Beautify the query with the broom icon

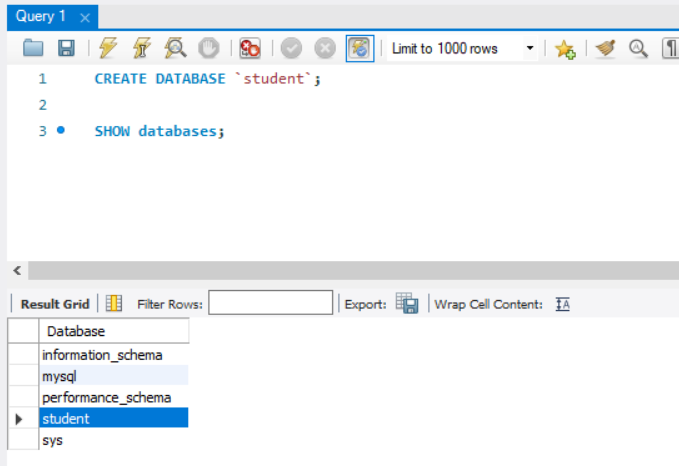point(605,48)
